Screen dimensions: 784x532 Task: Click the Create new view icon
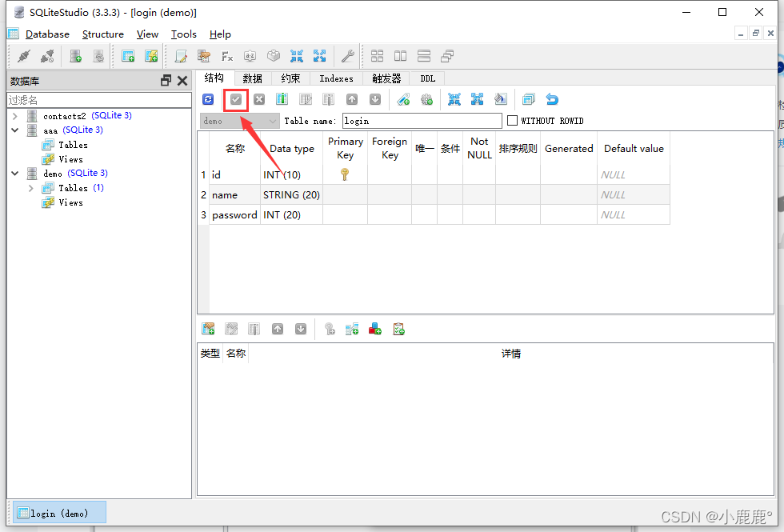151,56
